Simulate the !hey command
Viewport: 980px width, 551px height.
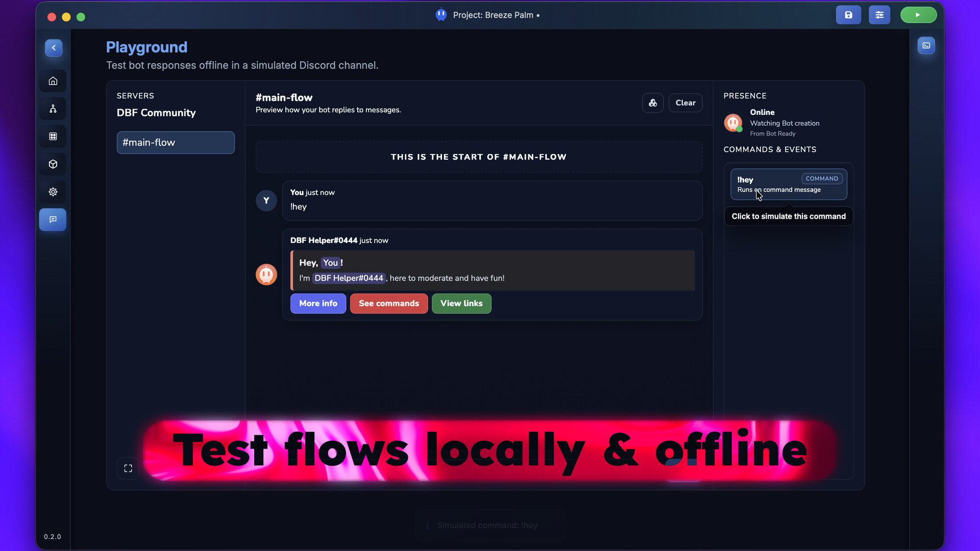pos(788,184)
